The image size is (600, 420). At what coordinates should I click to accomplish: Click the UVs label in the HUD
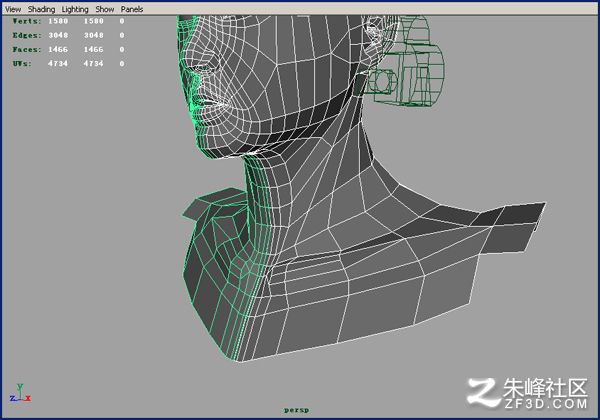[x=22, y=63]
